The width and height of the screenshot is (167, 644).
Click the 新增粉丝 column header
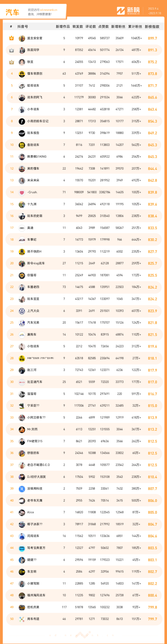tap(118, 26)
